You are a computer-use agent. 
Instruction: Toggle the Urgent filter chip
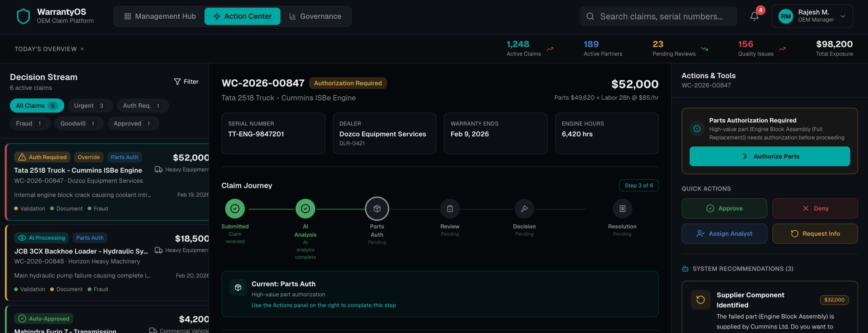click(x=90, y=105)
